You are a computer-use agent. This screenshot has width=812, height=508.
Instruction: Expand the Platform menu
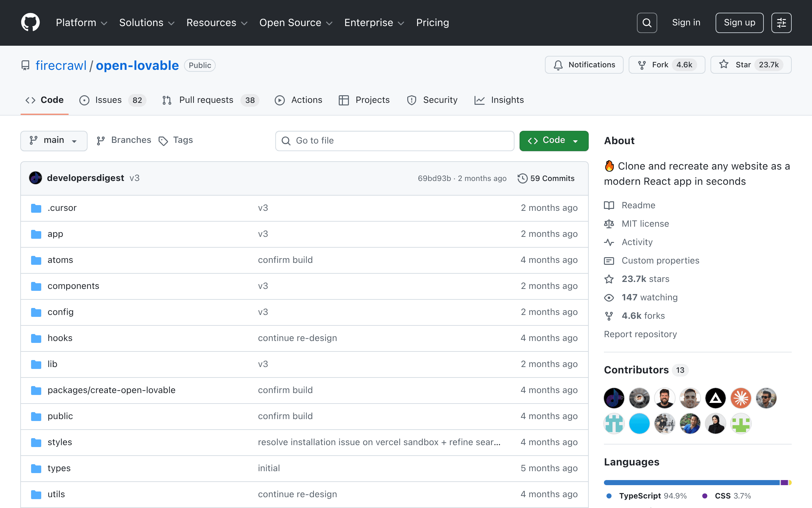click(82, 23)
